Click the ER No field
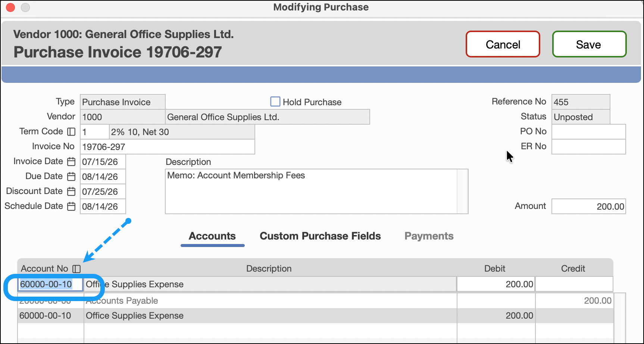 click(589, 147)
